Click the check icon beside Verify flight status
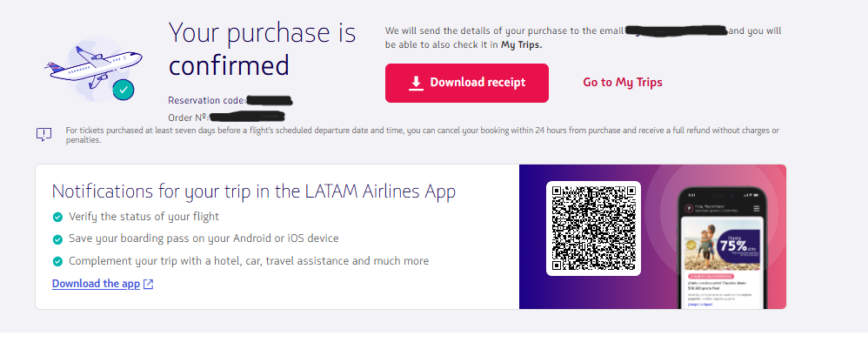The height and width of the screenshot is (356, 868). 57,217
